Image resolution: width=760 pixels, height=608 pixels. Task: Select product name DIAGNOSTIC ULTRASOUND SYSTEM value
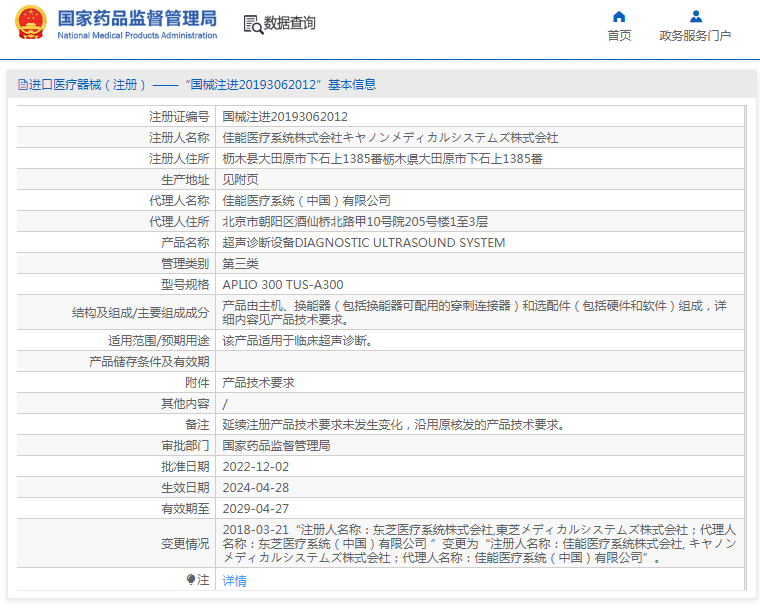364,243
